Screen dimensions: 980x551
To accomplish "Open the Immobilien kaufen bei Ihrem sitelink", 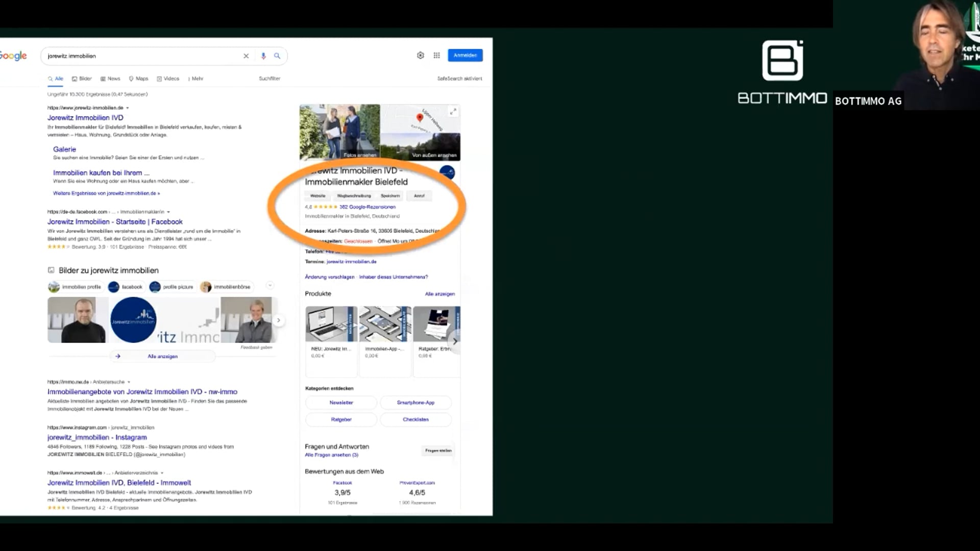I will click(x=101, y=173).
